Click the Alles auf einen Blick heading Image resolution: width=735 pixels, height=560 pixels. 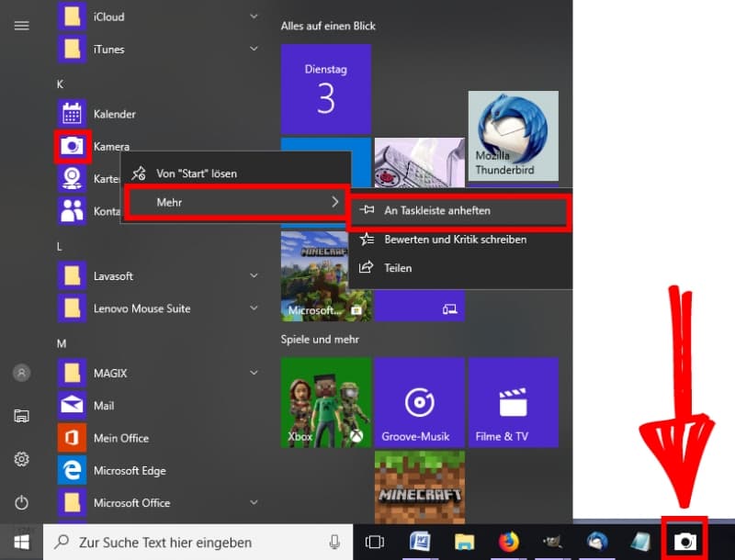(x=328, y=27)
